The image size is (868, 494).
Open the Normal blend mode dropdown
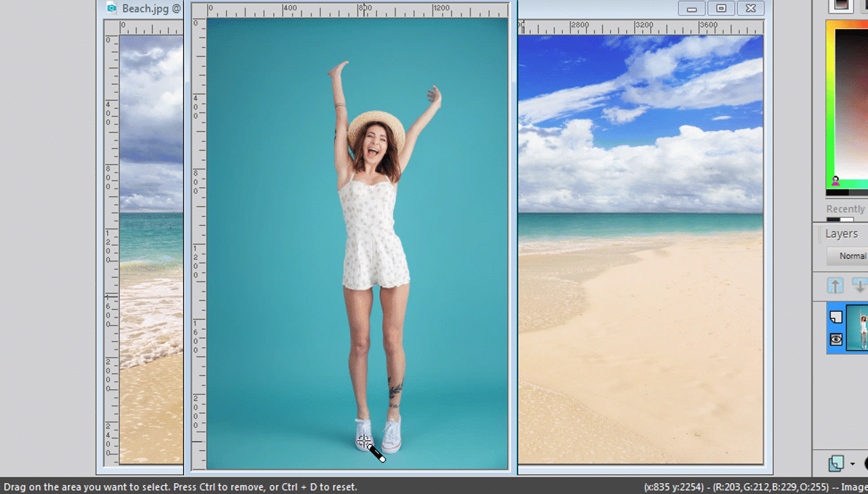[852, 256]
